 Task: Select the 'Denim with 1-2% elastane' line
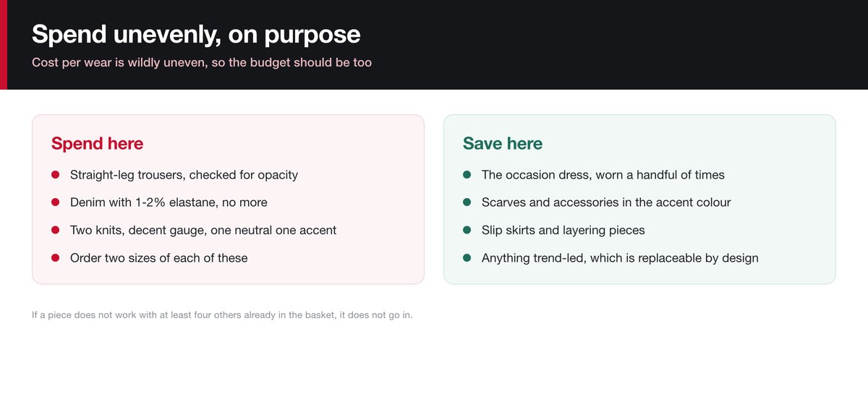click(169, 202)
